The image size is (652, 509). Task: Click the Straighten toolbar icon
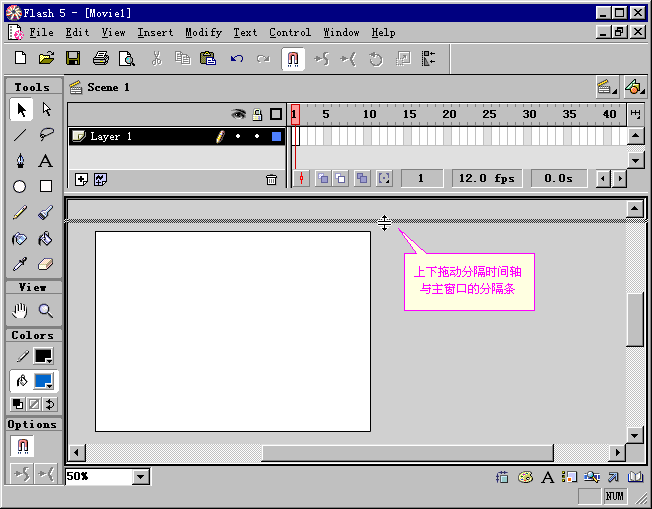(x=348, y=59)
